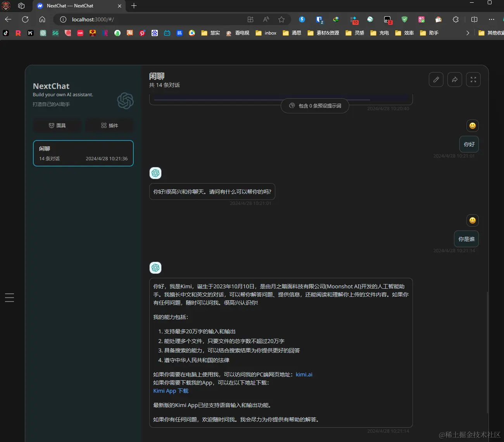Select the 闲聊 conversation card in sidebar
Viewport: 504px width, 442px height.
tap(83, 153)
